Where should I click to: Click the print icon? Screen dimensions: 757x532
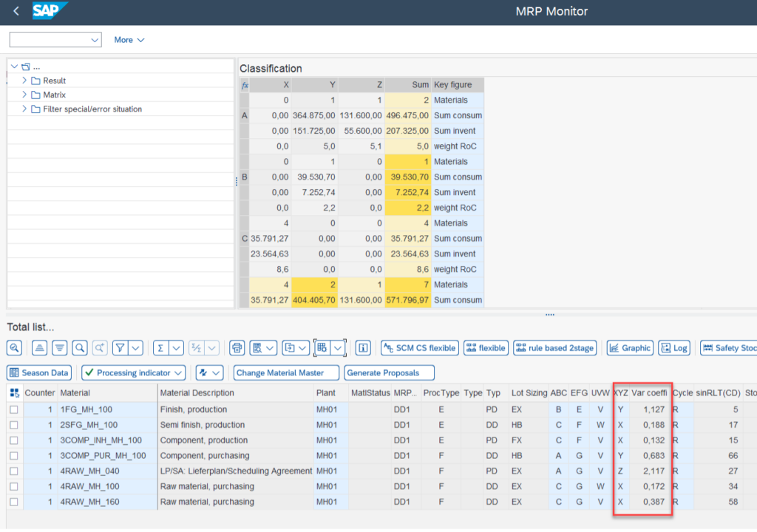(x=237, y=347)
